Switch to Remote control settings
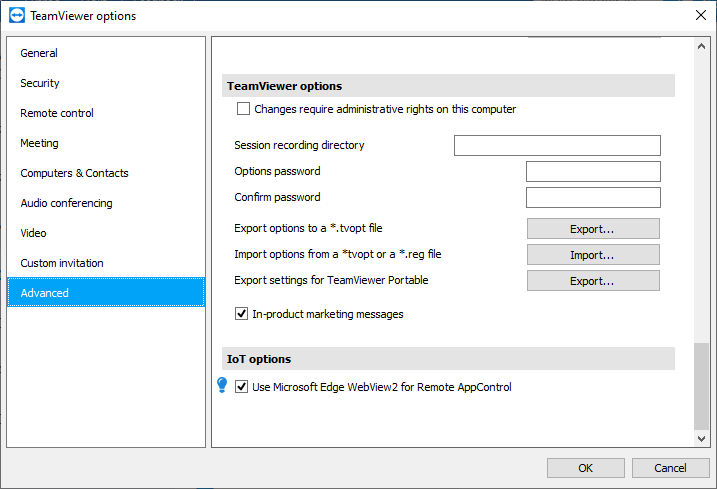The width and height of the screenshot is (717, 489). coord(106,113)
